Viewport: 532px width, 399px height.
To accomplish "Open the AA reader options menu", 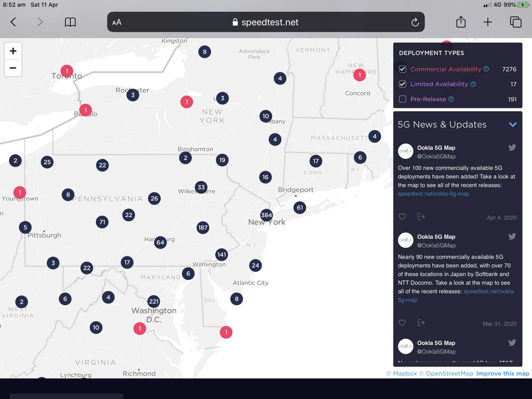I will [x=117, y=22].
